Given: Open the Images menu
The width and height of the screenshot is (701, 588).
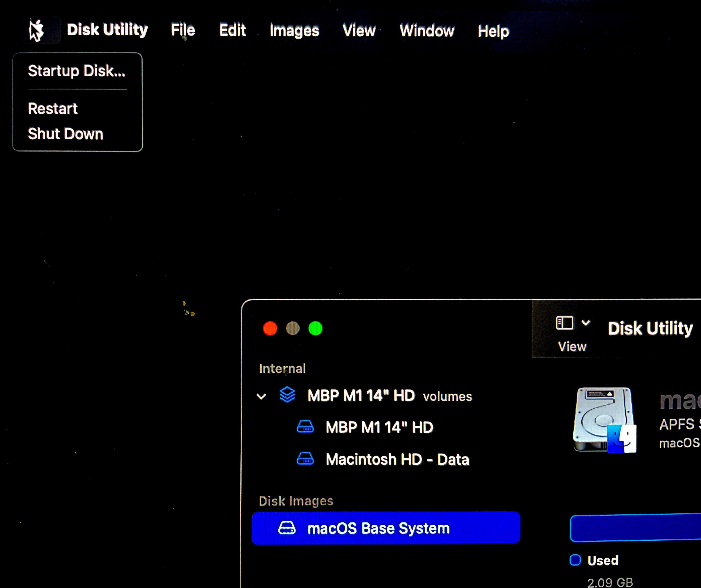Looking at the screenshot, I should point(294,31).
